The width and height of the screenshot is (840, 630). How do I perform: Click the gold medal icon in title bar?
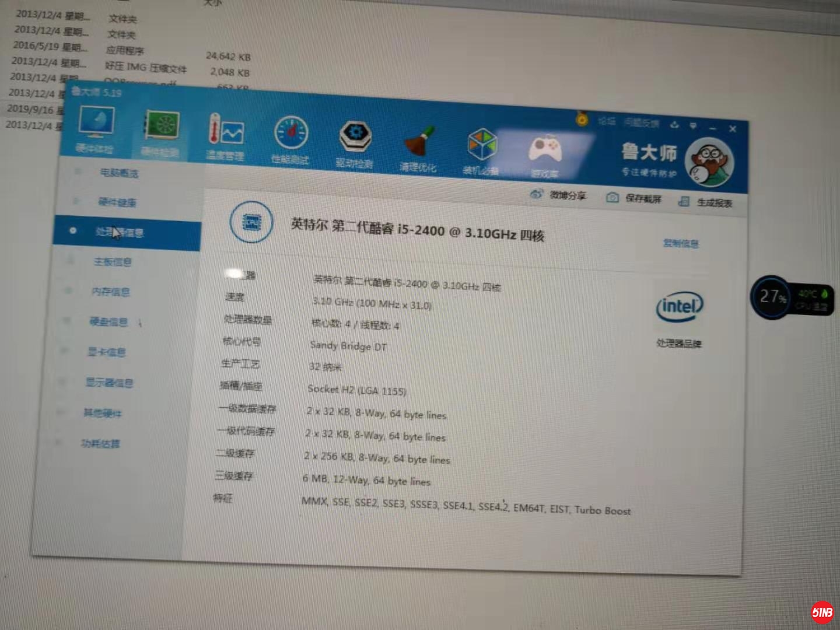tap(582, 120)
